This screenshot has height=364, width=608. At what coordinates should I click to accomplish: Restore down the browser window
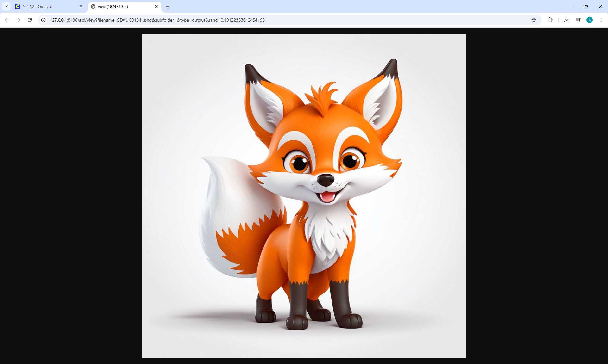point(586,6)
